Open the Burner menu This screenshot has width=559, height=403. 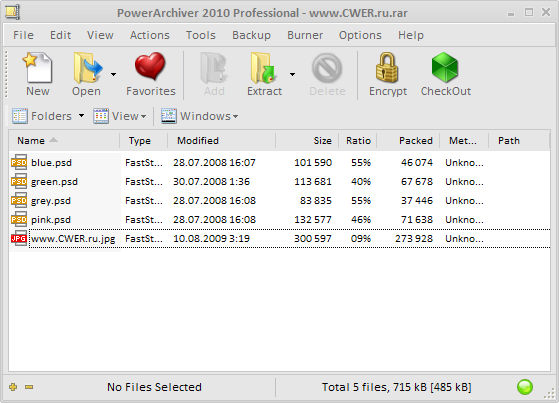tap(305, 35)
